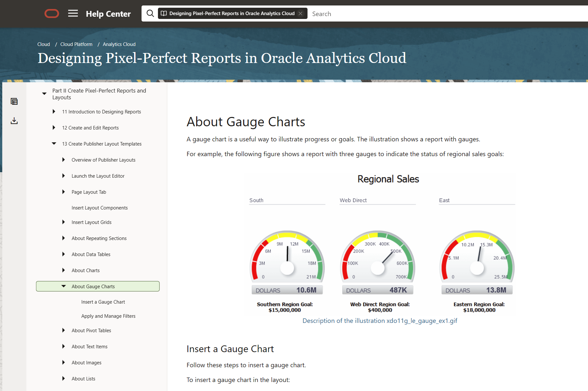Open Part II Create Pixel-Perfect Reports and Layouts
588x391 pixels.
click(x=99, y=94)
